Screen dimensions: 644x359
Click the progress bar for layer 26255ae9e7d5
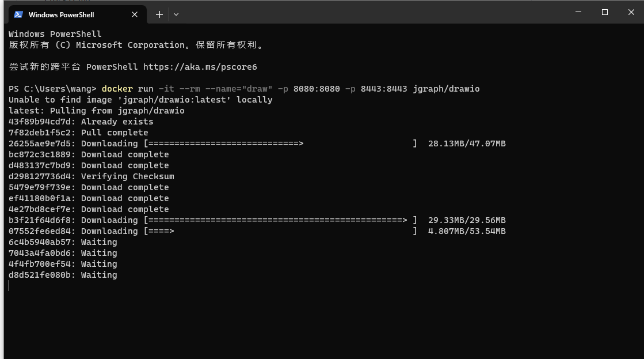tap(280, 143)
